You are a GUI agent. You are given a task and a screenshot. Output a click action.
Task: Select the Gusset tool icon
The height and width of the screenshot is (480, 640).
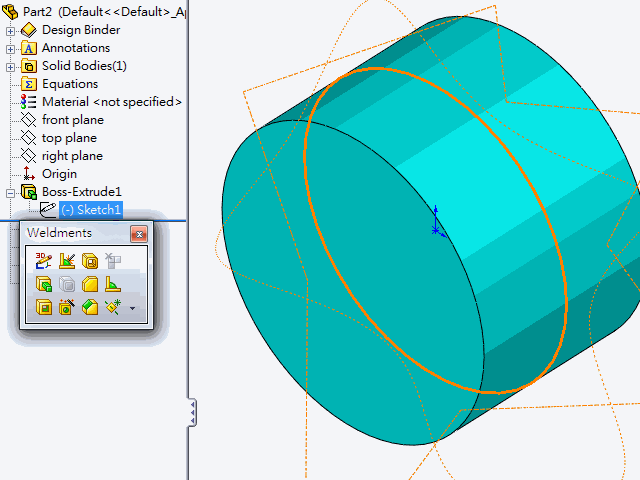[x=90, y=284]
